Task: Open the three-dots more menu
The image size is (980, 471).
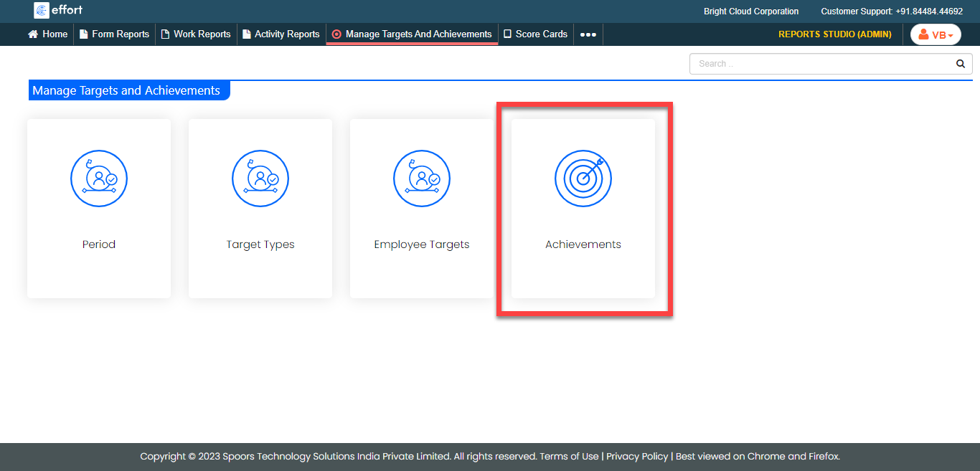Action: [588, 34]
